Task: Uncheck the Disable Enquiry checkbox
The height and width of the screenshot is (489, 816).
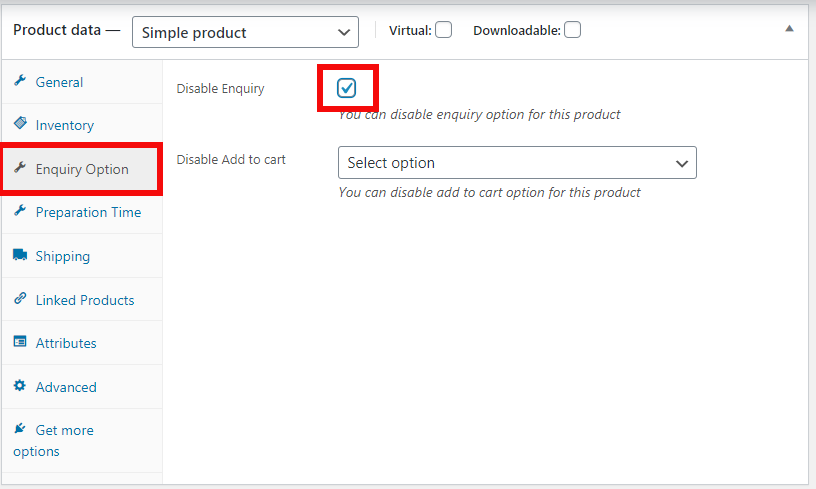Action: [347, 88]
